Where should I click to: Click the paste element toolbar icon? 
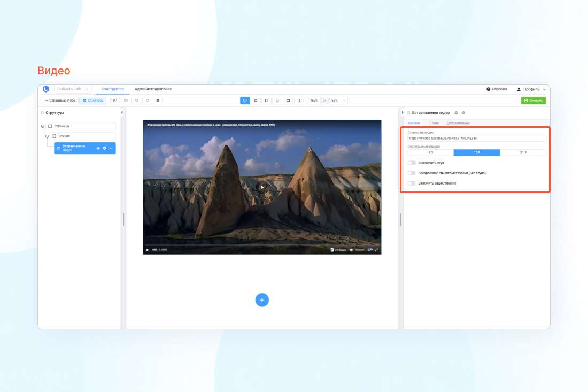point(126,101)
